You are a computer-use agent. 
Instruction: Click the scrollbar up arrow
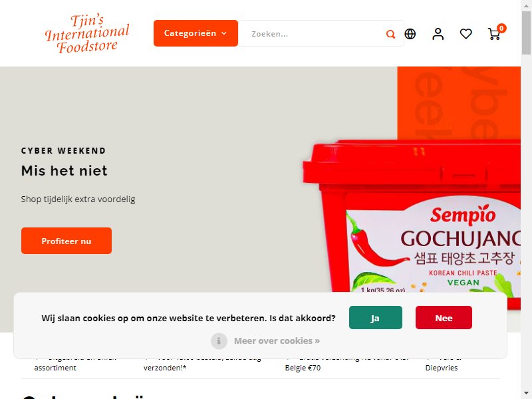click(x=526, y=5)
